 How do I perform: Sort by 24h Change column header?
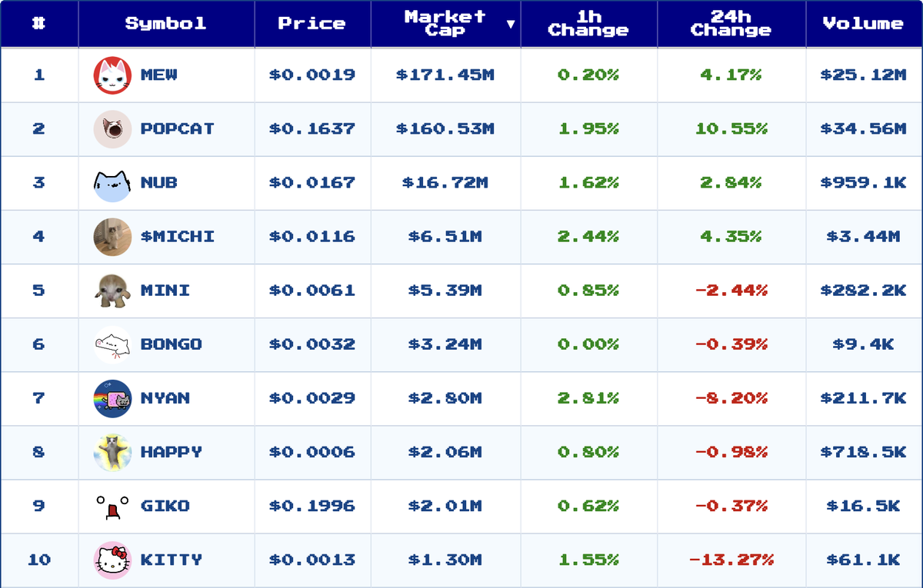pyautogui.click(x=731, y=24)
